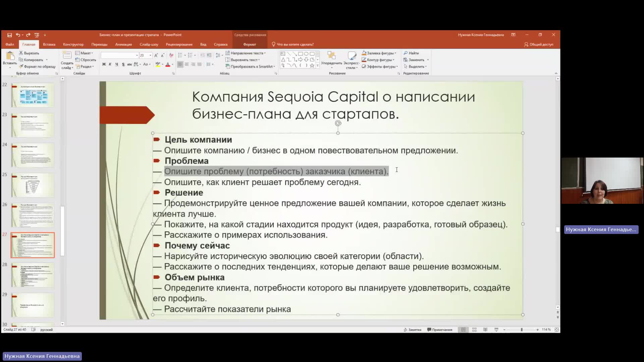Switch to the Insert (Вставка) tab
644x362 pixels.
[x=49, y=44]
